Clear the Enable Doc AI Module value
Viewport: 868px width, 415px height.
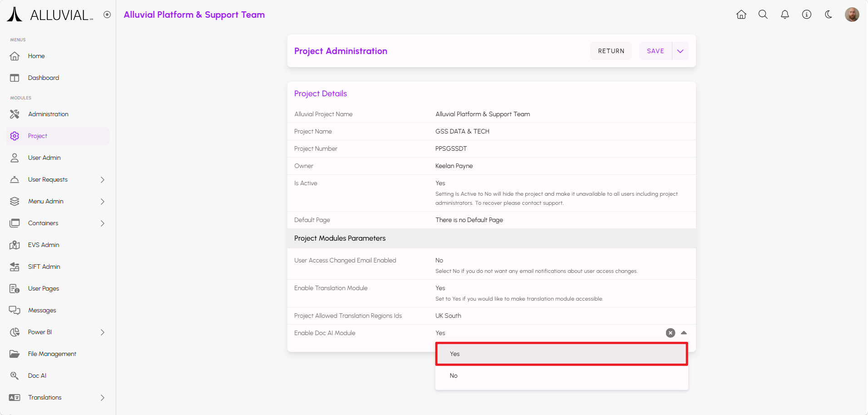[x=671, y=333]
